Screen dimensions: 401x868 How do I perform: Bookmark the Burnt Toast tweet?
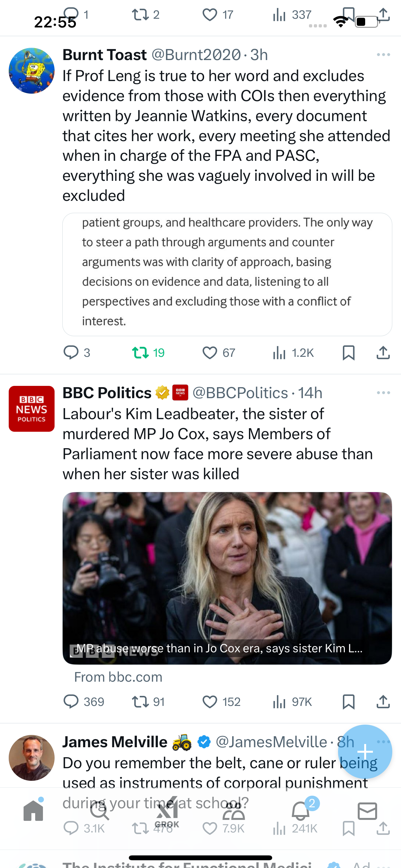click(348, 353)
